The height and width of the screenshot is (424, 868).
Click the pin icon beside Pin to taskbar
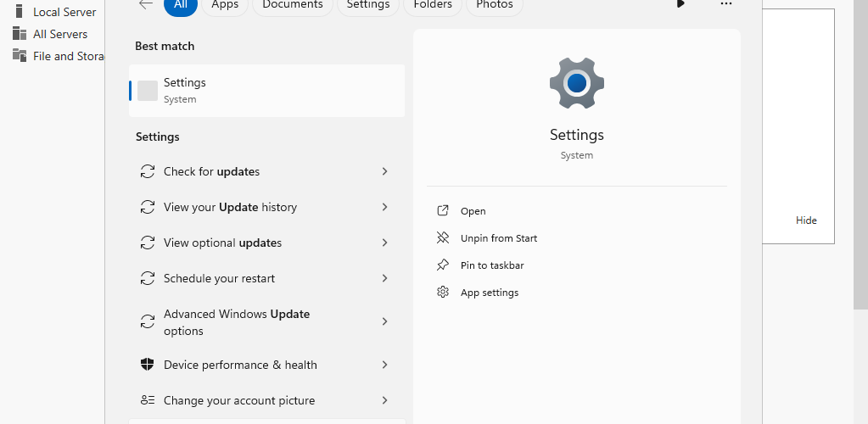(442, 265)
